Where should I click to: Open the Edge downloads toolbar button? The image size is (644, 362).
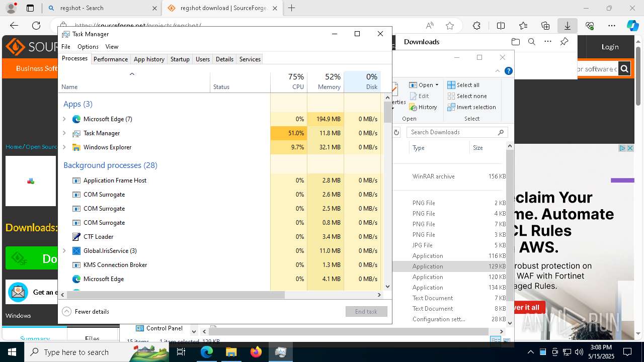coord(567,26)
